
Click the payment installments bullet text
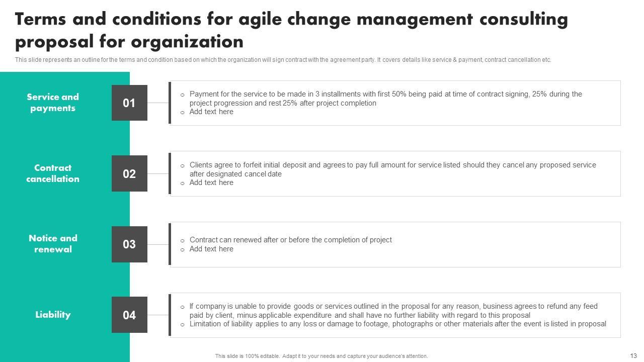tap(385, 99)
